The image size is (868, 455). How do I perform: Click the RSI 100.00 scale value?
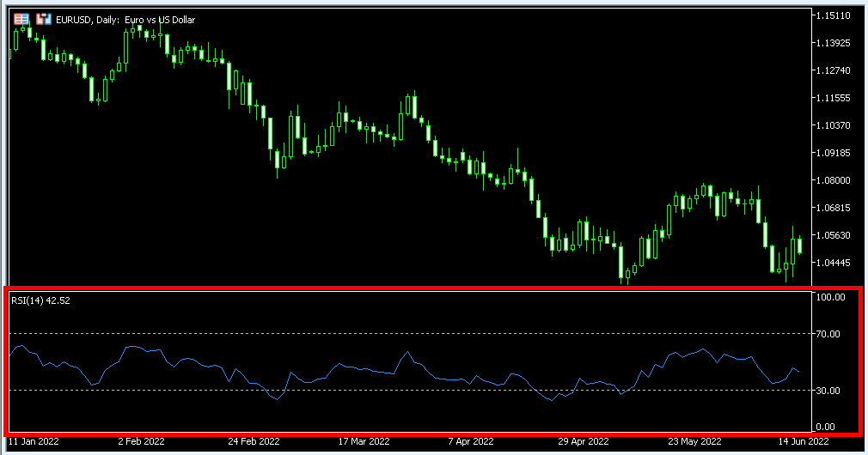(x=831, y=297)
